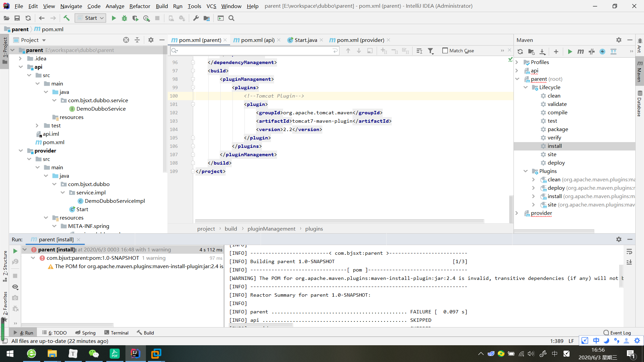Go to next search occurrence arrow
644x362 pixels.
[x=359, y=51]
